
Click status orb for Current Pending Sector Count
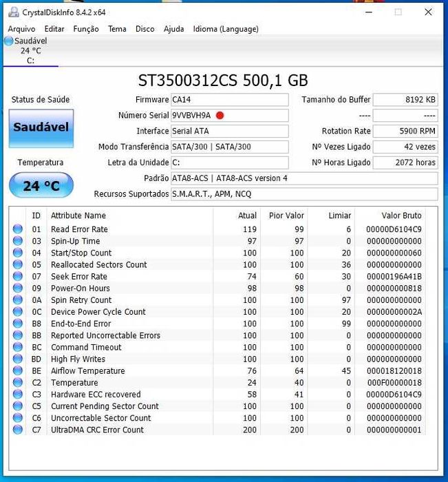[x=18, y=406]
